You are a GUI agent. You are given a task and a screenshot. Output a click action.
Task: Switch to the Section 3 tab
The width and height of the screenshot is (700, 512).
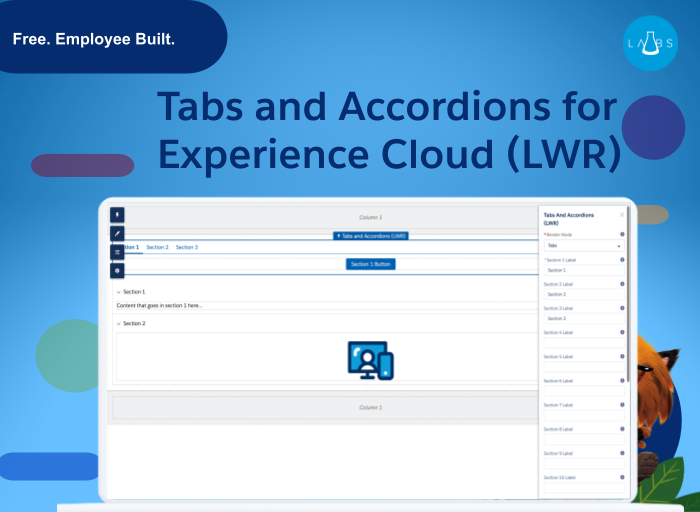(187, 247)
